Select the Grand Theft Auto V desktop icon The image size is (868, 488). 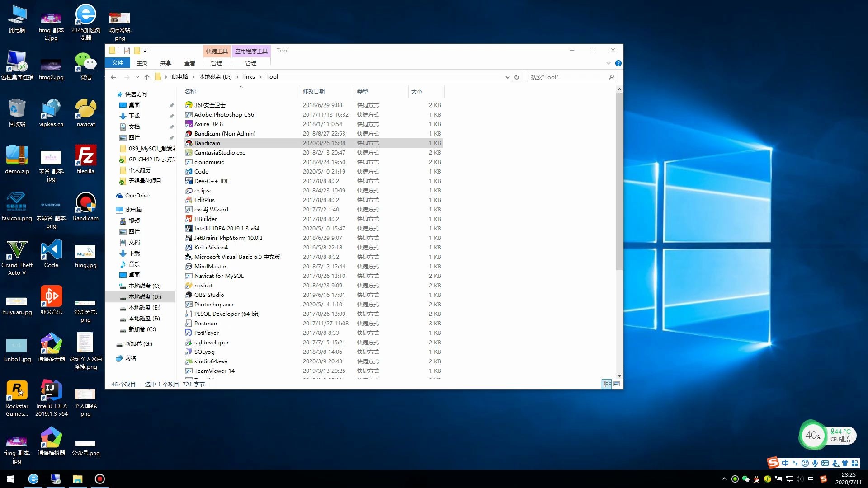(17, 258)
